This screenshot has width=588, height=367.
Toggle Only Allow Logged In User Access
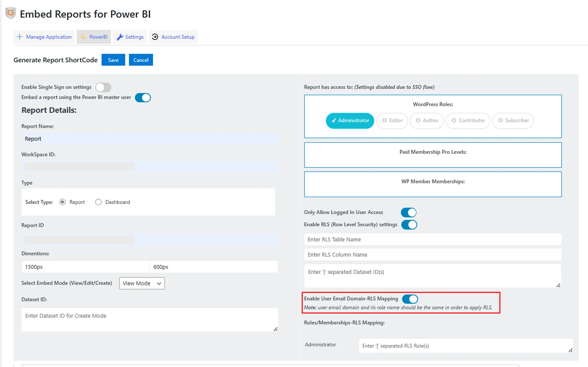(409, 213)
